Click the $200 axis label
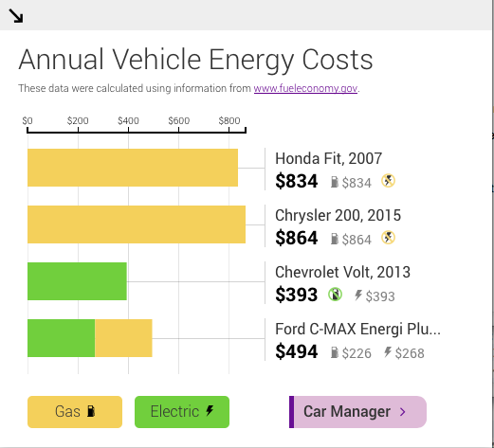This screenshot has width=494, height=448. coord(78,120)
